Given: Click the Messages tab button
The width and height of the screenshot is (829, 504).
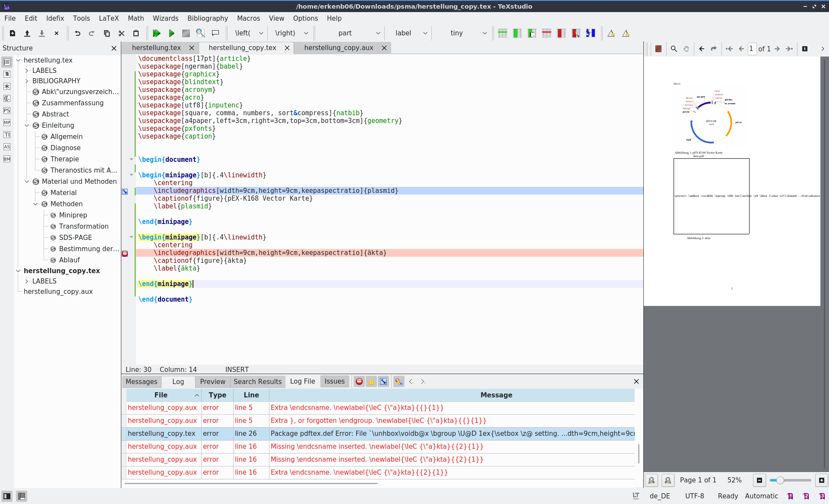Looking at the screenshot, I should pyautogui.click(x=142, y=381).
